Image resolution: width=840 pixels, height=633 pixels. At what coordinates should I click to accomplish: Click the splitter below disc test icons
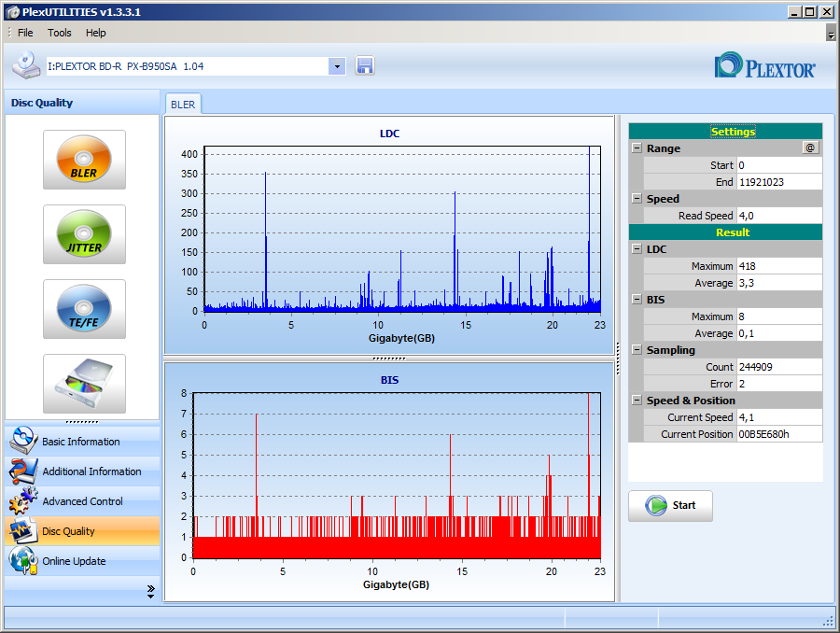coord(82,422)
